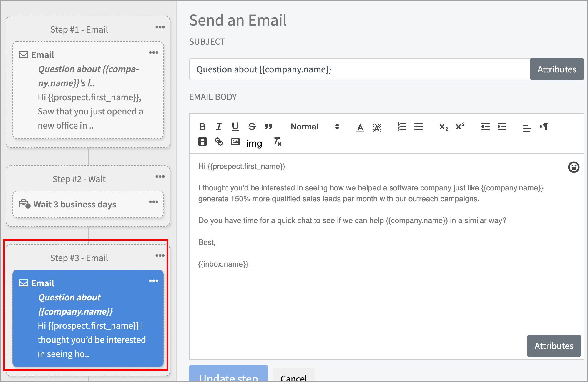The width and height of the screenshot is (588, 382).
Task: Apply underline formatting
Action: [235, 127]
